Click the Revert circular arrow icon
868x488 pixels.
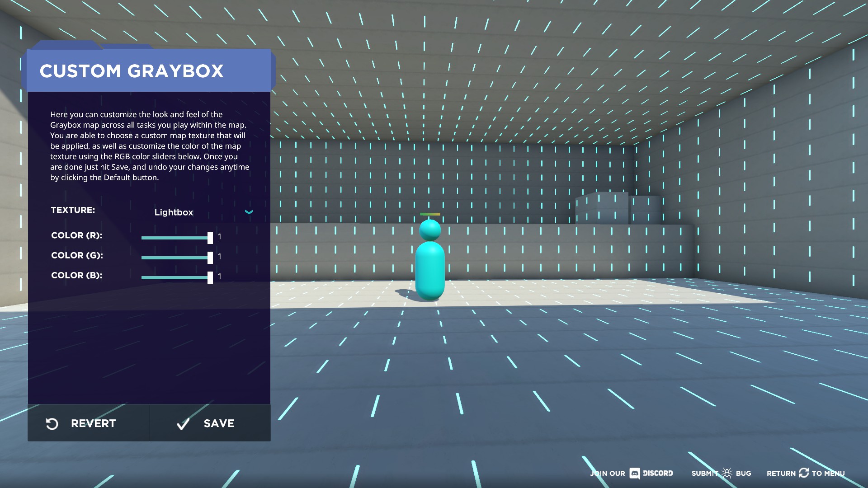pos(52,423)
